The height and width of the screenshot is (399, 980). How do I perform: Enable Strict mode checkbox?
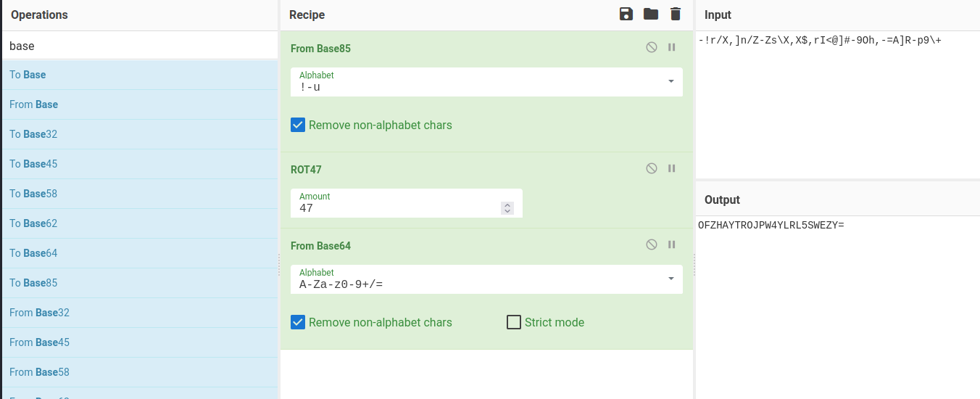514,322
